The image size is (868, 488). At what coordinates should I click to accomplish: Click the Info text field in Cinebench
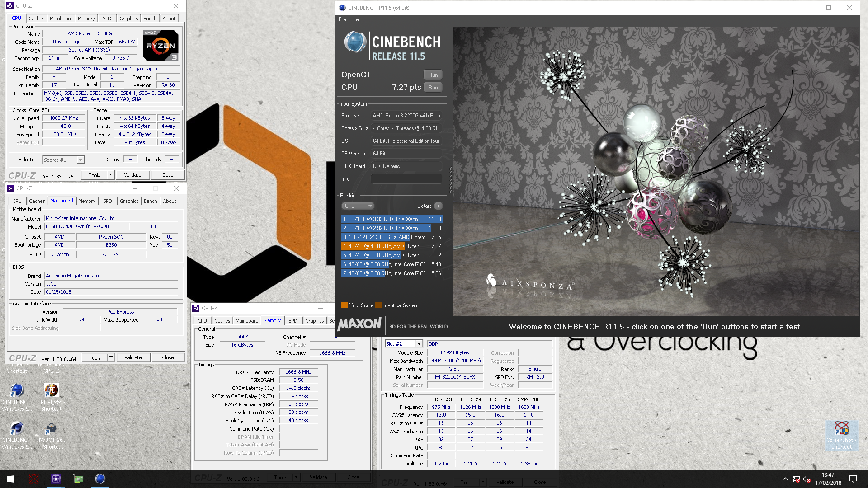tap(406, 179)
